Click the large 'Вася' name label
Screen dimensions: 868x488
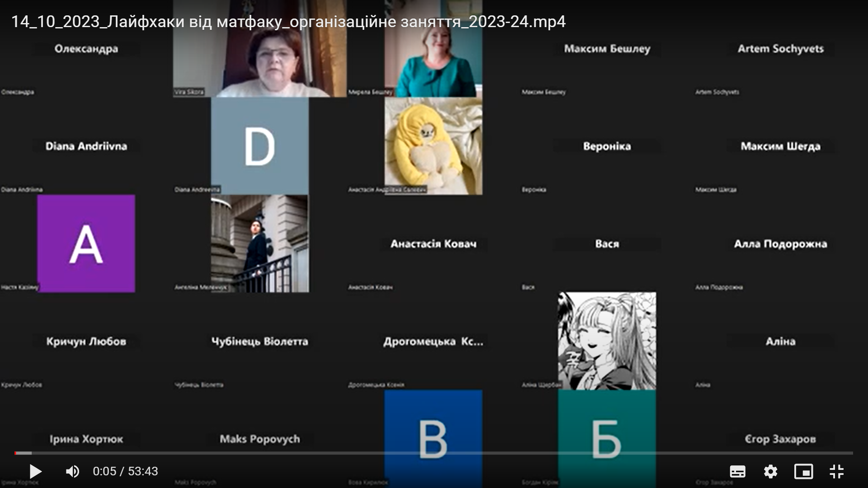[x=607, y=244]
